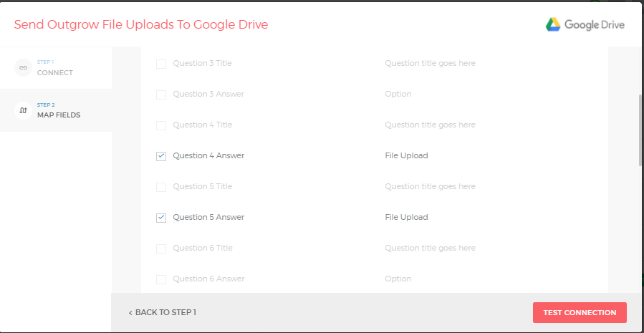644x333 pixels.
Task: Click the Map Fields arrows icon
Action: [23, 110]
